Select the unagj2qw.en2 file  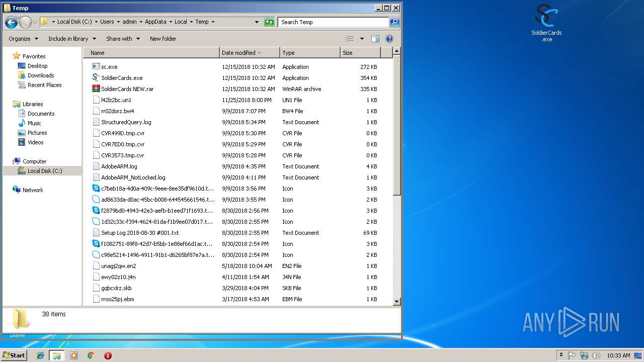tap(118, 266)
